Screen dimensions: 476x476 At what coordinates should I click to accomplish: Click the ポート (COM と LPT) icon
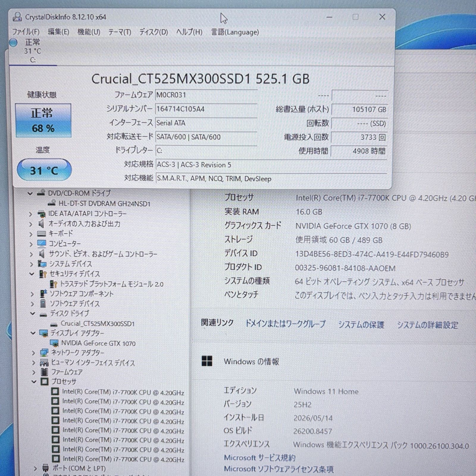pos(46,468)
